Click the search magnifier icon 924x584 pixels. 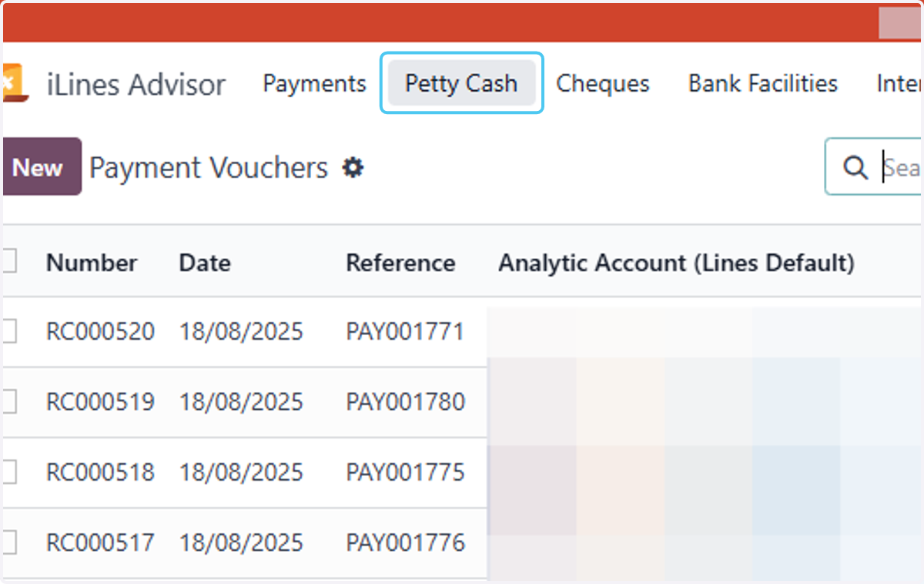pyautogui.click(x=855, y=167)
